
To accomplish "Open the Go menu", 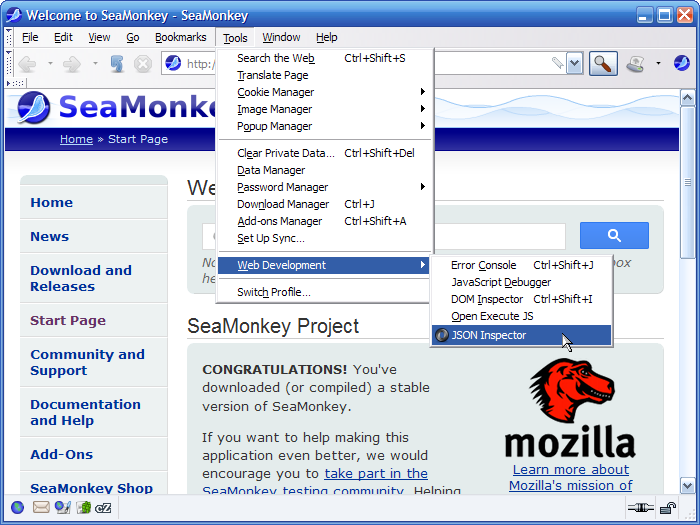I will click(133, 38).
